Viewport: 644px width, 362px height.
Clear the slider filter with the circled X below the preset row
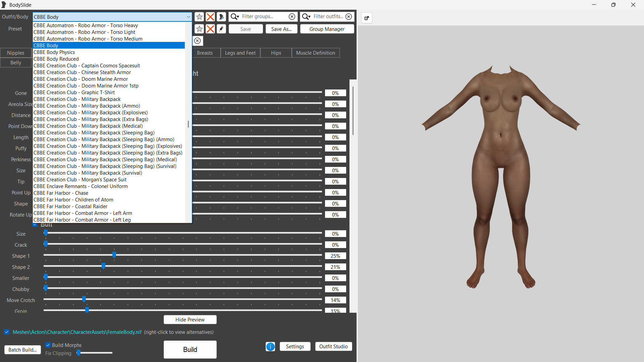click(x=198, y=41)
